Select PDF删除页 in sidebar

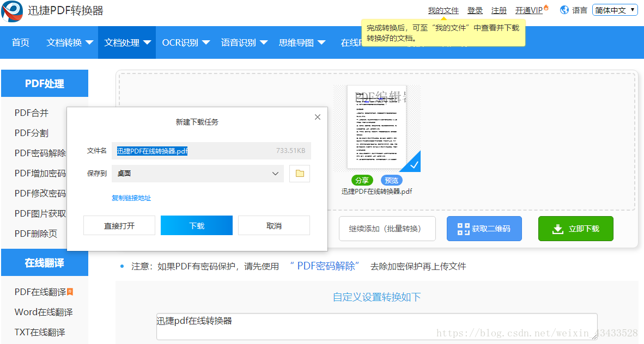point(36,234)
